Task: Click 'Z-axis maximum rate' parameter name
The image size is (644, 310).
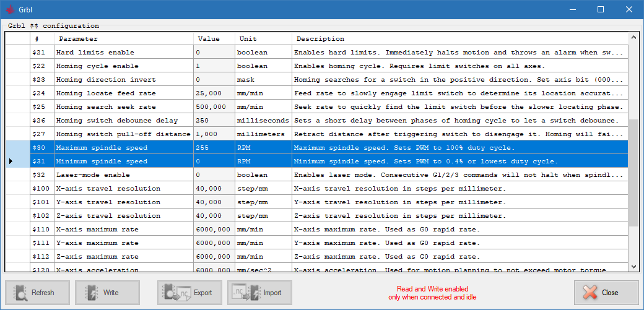Action: pyautogui.click(x=97, y=256)
